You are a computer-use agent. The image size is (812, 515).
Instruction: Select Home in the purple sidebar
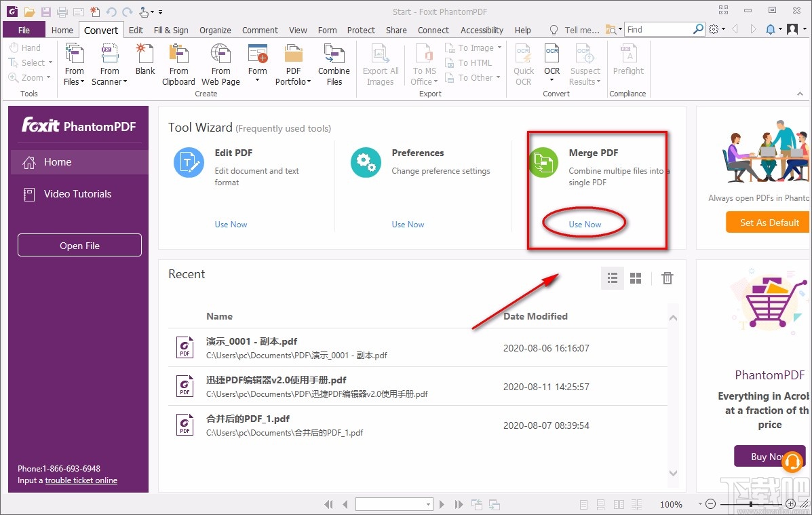coord(79,162)
